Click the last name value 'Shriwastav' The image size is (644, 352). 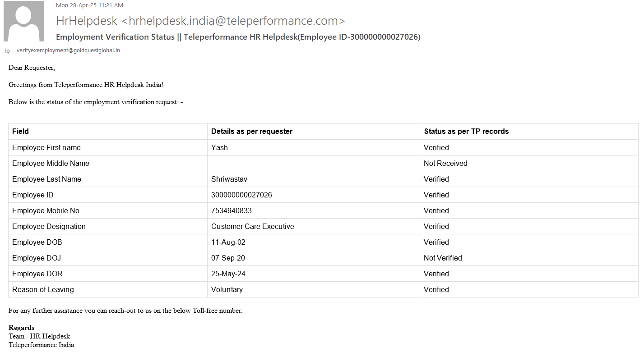[x=229, y=179]
